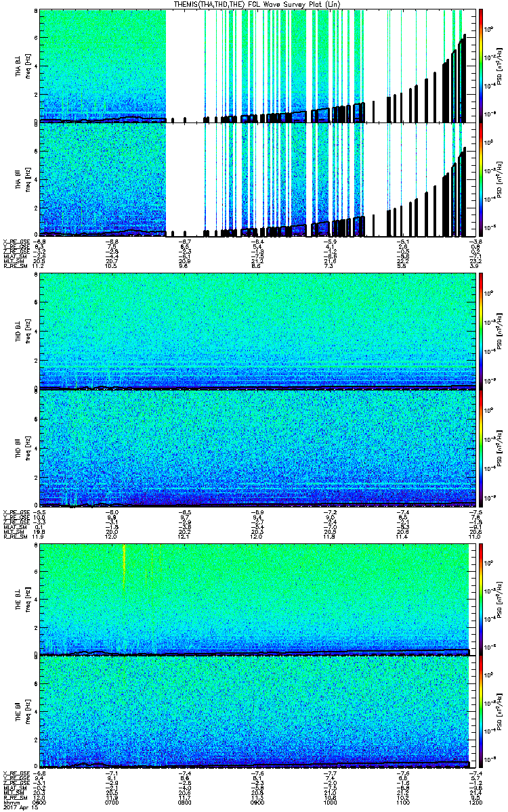Click tall black data-gap bar in THA B⊥
Image resolution: width=508 pixels, height=812 pixels.
pos(464,77)
